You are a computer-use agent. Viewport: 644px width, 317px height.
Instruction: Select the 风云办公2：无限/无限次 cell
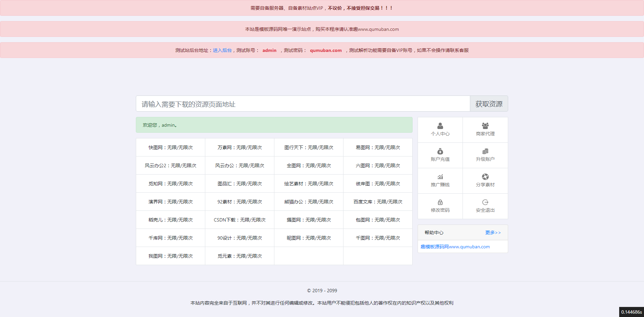(170, 166)
